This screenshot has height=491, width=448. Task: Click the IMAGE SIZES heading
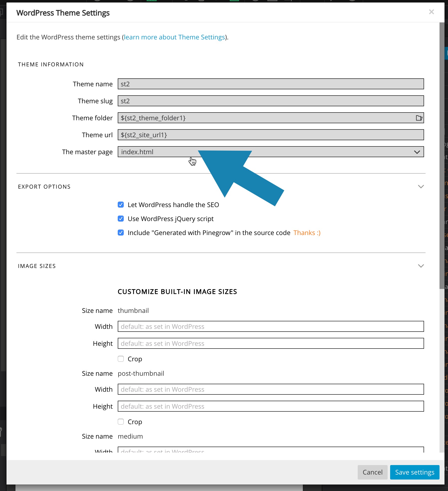pos(37,266)
